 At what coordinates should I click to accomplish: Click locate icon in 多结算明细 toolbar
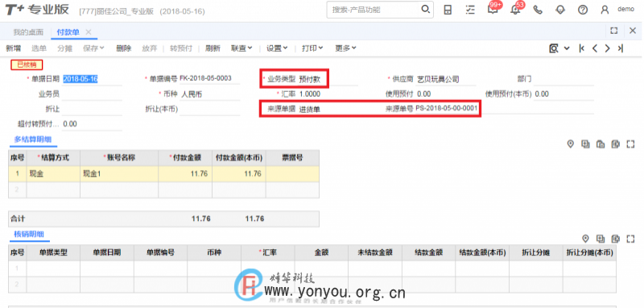pyautogui.click(x=570, y=144)
